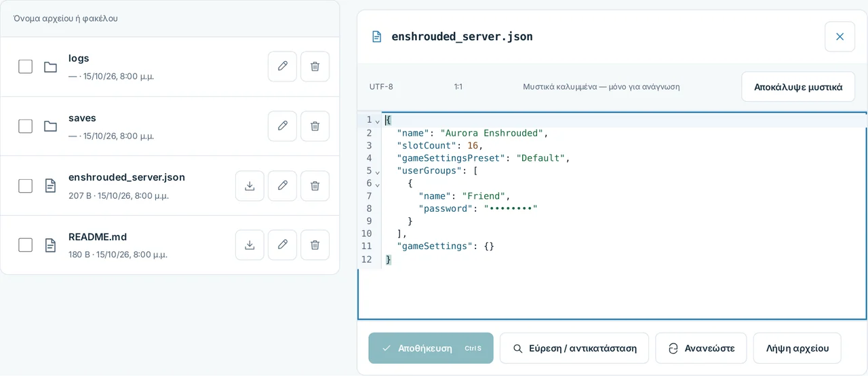The width and height of the screenshot is (868, 376).
Task: Collapse the root object at line 1
Action: click(x=378, y=120)
